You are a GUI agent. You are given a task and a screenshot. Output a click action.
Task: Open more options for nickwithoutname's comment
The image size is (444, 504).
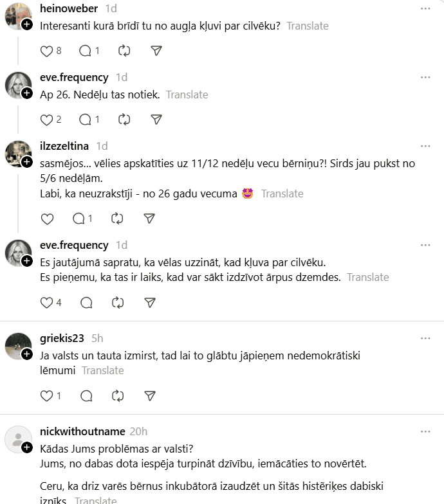[x=425, y=431]
